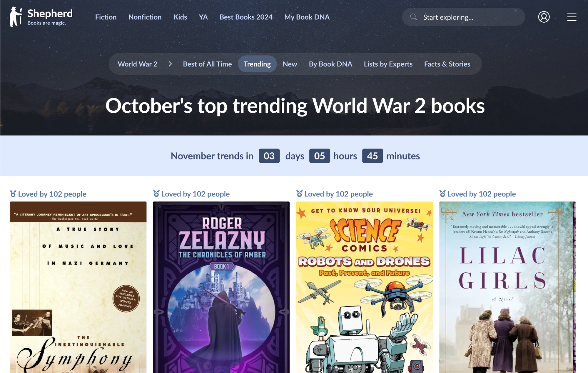This screenshot has height=373, width=588.
Task: Click the search magnifier icon
Action: (413, 17)
